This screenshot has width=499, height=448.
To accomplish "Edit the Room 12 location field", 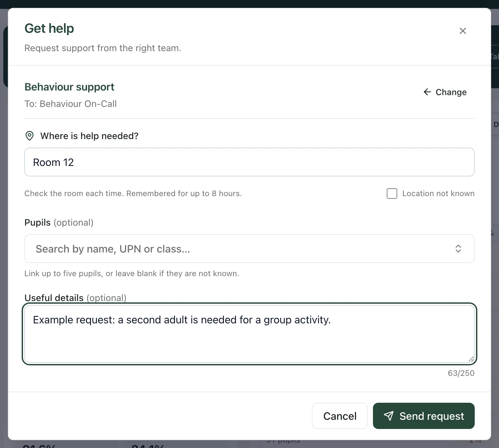I will (x=249, y=162).
